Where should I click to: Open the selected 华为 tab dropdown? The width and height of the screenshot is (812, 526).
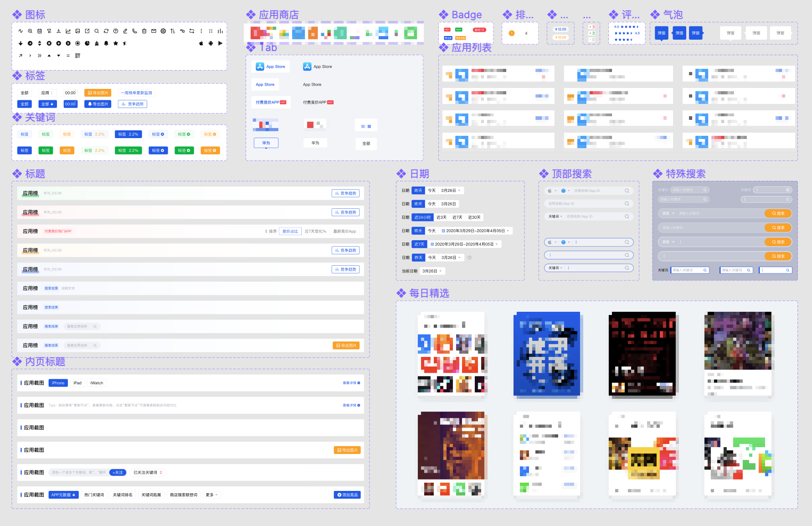point(266,143)
